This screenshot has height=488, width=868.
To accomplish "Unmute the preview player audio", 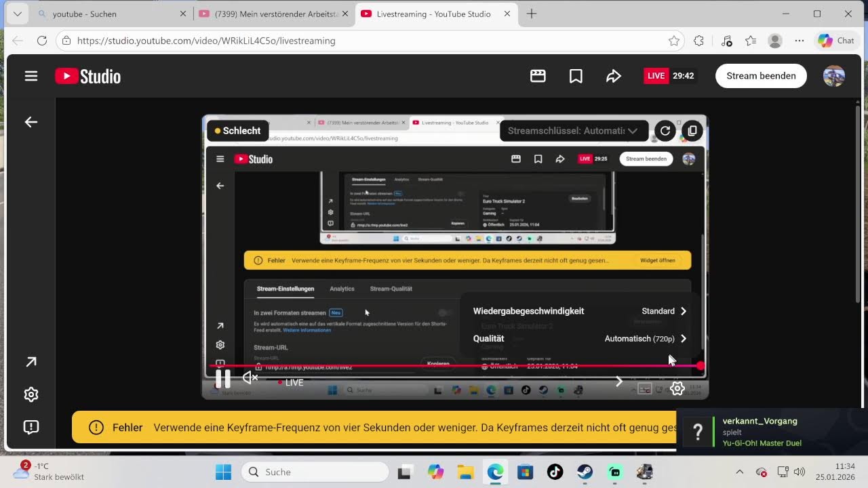I will (250, 378).
